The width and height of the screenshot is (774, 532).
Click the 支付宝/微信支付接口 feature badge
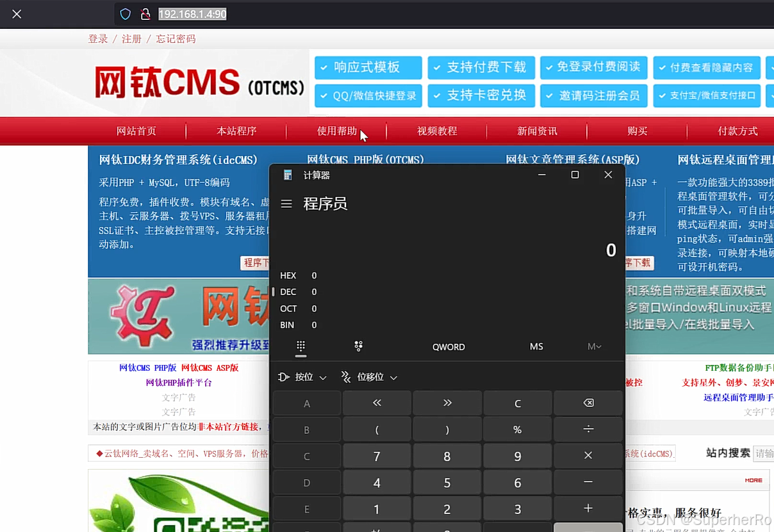(707, 96)
